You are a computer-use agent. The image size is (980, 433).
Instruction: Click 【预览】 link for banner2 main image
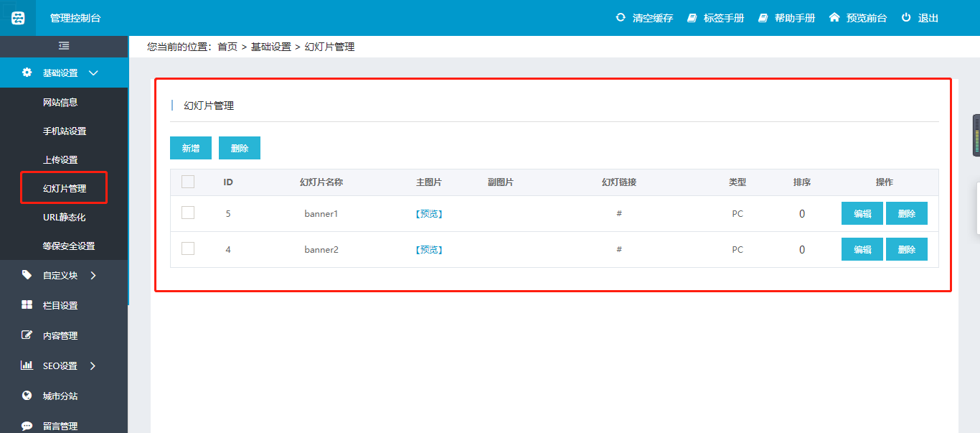click(429, 250)
